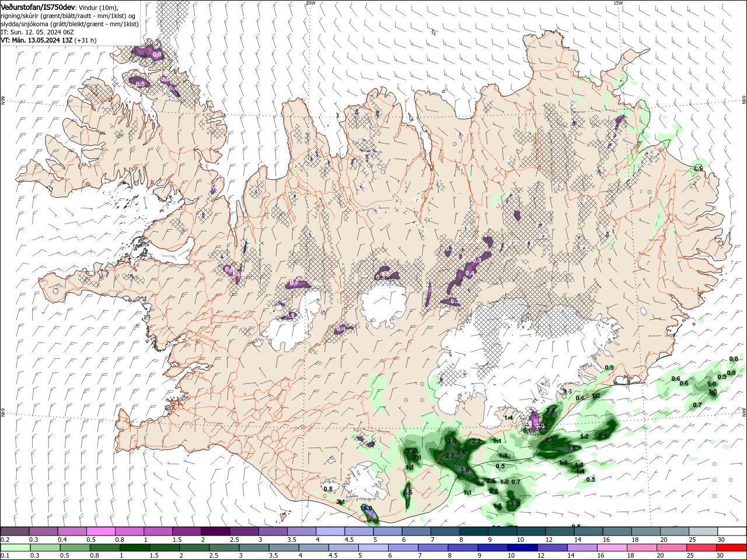Click the 'slydda/snjókoma' legend description line

pyautogui.click(x=69, y=24)
